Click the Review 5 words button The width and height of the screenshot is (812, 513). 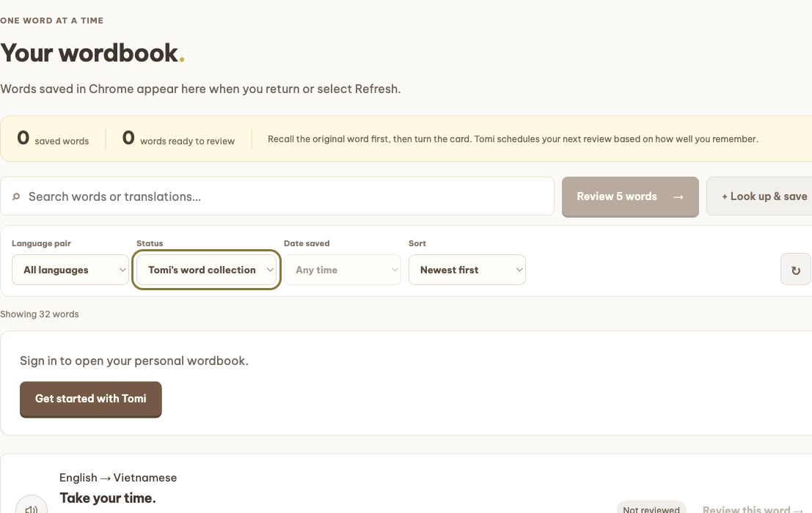pyautogui.click(x=630, y=196)
